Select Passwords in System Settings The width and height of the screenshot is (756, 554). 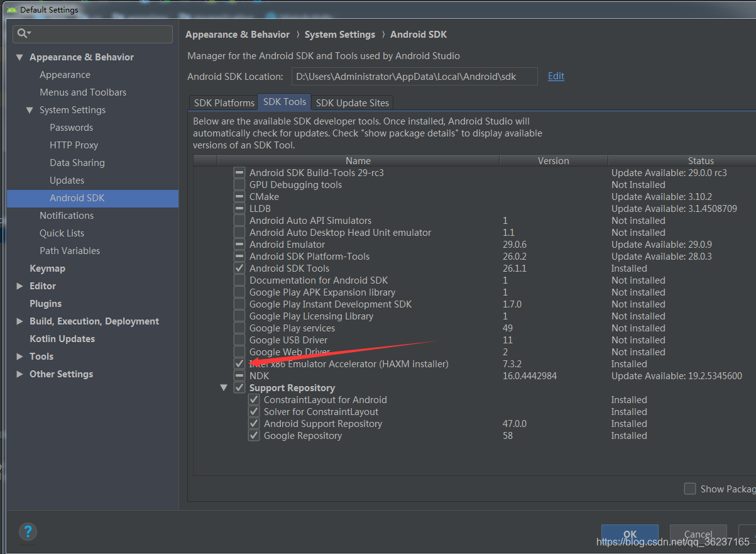point(71,128)
